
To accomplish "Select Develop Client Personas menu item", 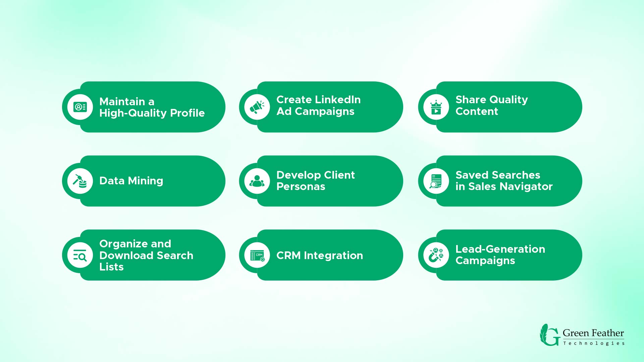I will 322,181.
